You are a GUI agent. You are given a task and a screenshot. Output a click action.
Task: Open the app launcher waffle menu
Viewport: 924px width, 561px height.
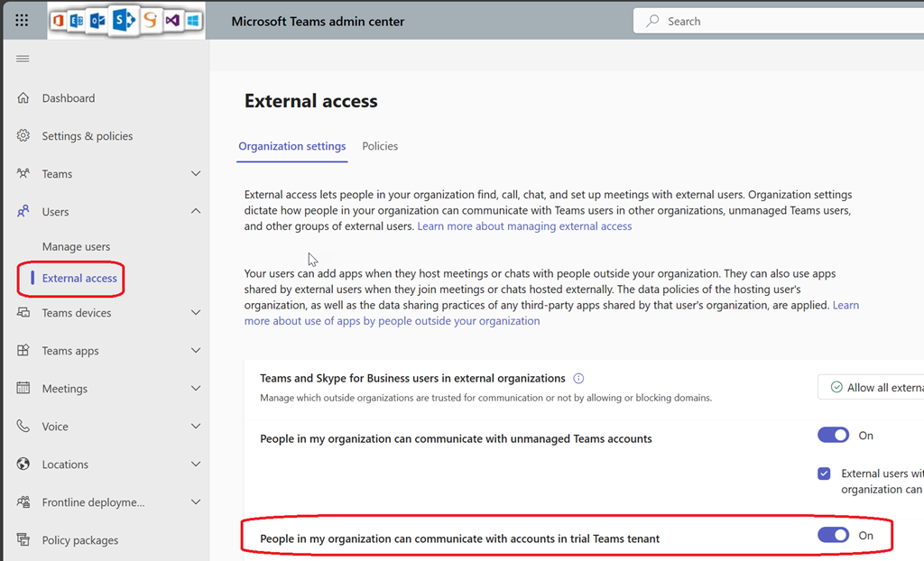pyautogui.click(x=23, y=21)
